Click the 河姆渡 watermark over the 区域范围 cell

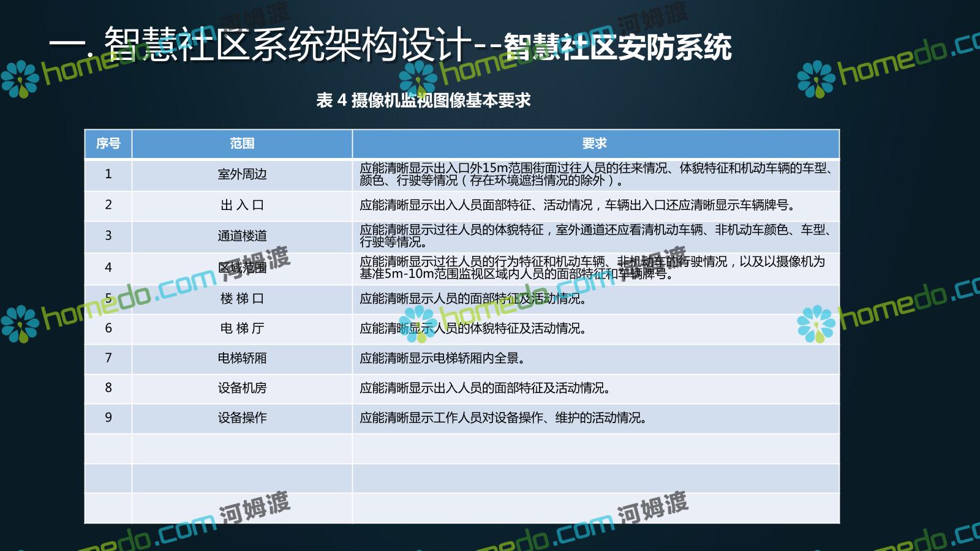point(256,262)
